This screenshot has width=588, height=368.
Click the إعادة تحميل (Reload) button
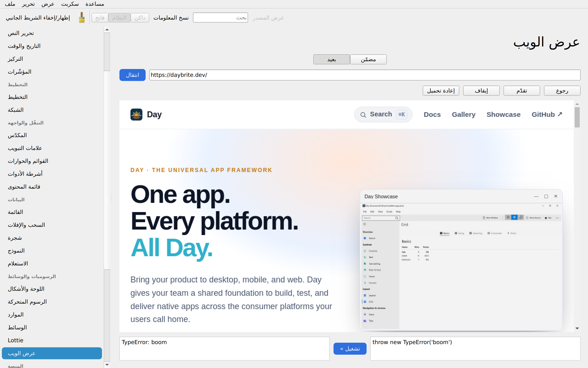coord(441,91)
